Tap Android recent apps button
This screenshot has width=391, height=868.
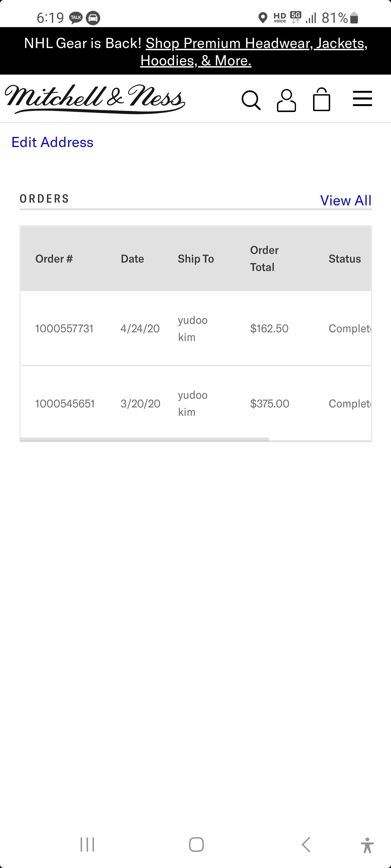(87, 844)
